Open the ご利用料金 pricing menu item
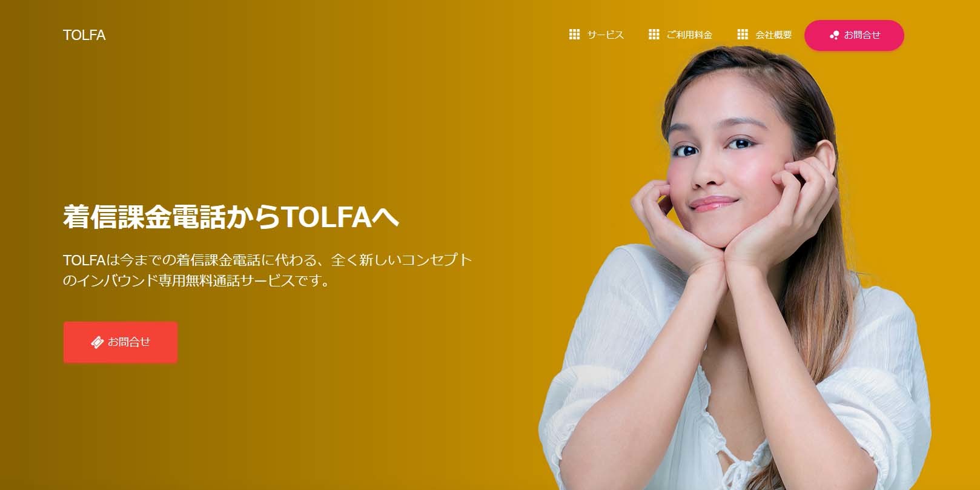980x490 pixels. (680, 35)
